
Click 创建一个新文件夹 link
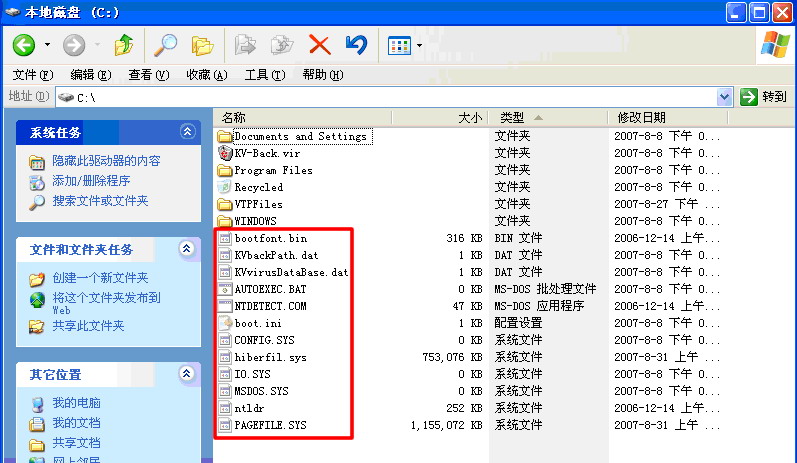point(100,278)
